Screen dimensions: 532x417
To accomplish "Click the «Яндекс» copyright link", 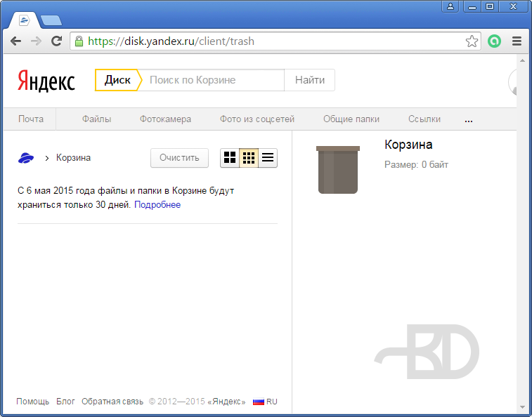I will pos(226,402).
